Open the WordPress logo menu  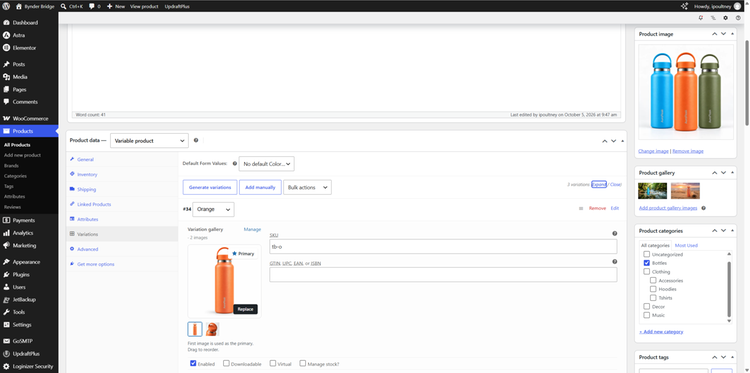(6, 6)
